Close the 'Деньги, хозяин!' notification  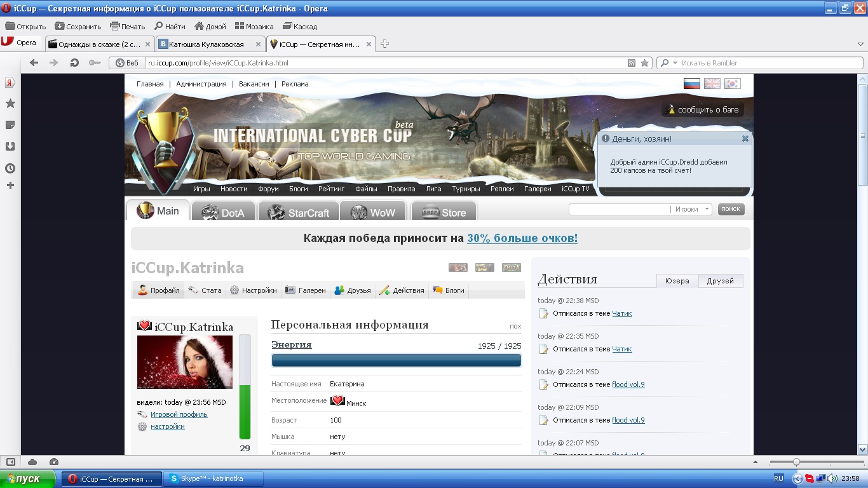pyautogui.click(x=745, y=139)
